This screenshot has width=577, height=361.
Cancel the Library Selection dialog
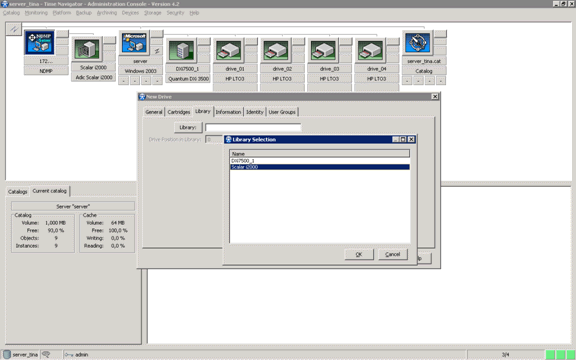tap(393, 254)
